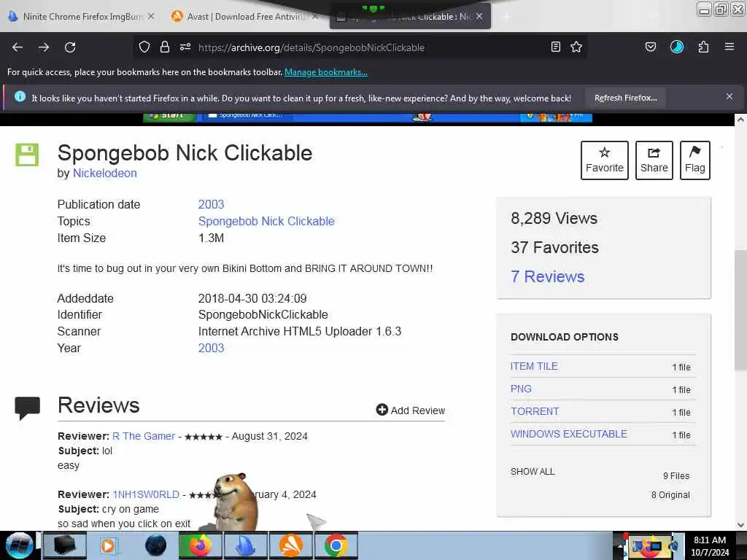Favorite this item with the star button
The width and height of the screenshot is (747, 560).
(605, 160)
